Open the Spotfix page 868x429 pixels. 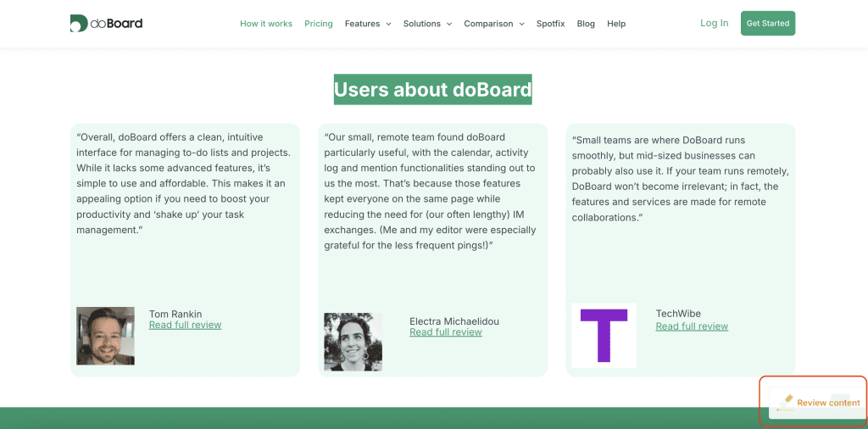click(x=550, y=24)
